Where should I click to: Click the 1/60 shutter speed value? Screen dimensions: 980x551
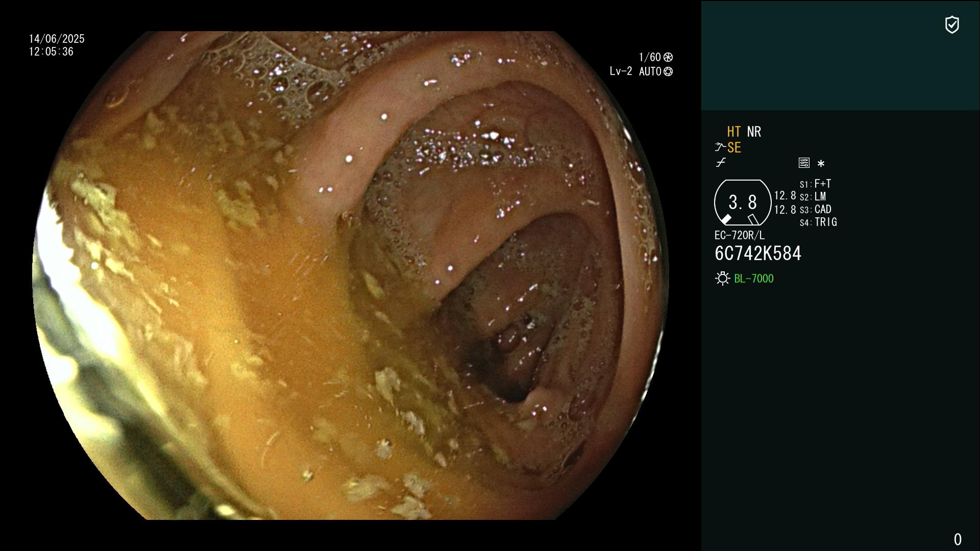[650, 57]
